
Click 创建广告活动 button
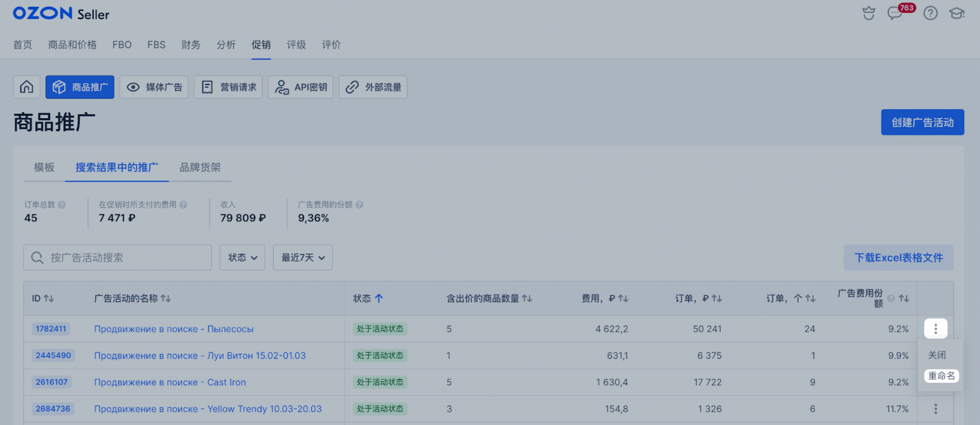tap(922, 122)
